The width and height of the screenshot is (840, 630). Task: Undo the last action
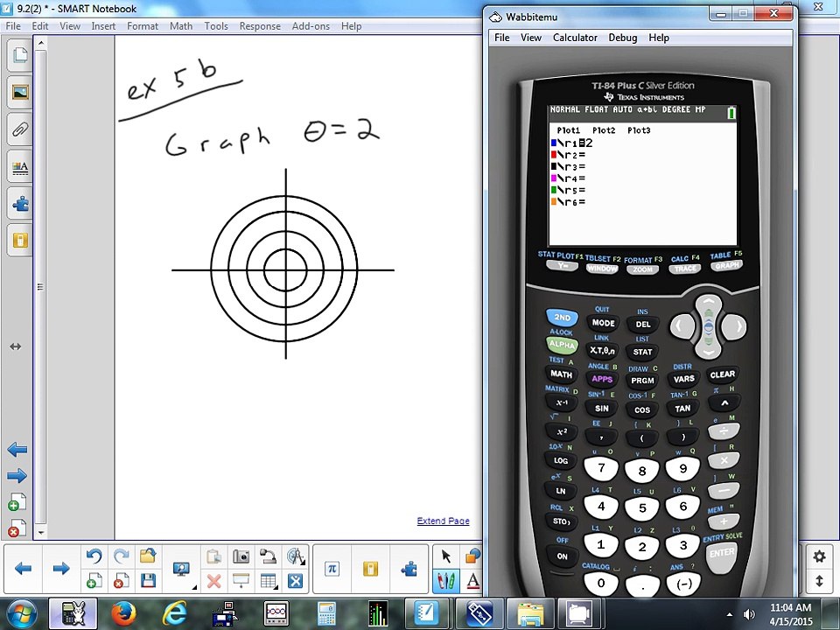[x=94, y=556]
